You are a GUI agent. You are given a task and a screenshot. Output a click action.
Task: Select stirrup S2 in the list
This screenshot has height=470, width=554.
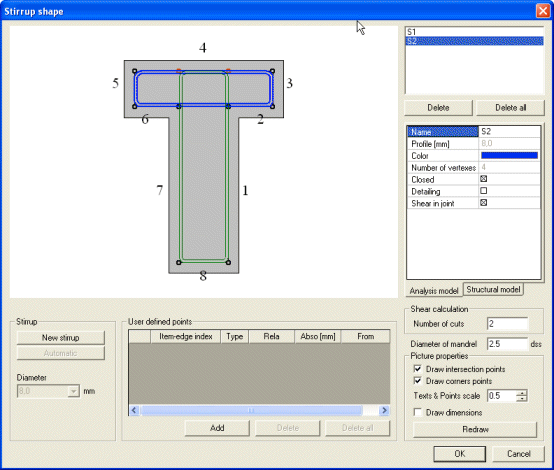474,41
